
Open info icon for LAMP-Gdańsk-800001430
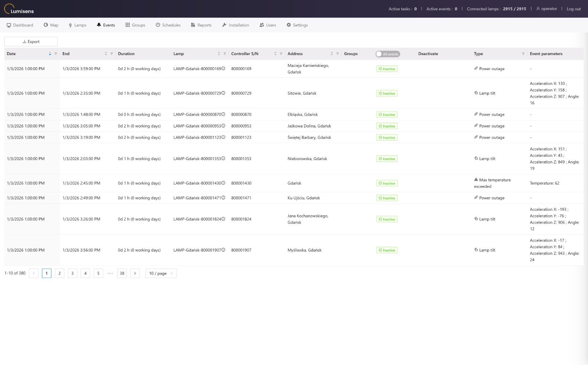pos(223,183)
